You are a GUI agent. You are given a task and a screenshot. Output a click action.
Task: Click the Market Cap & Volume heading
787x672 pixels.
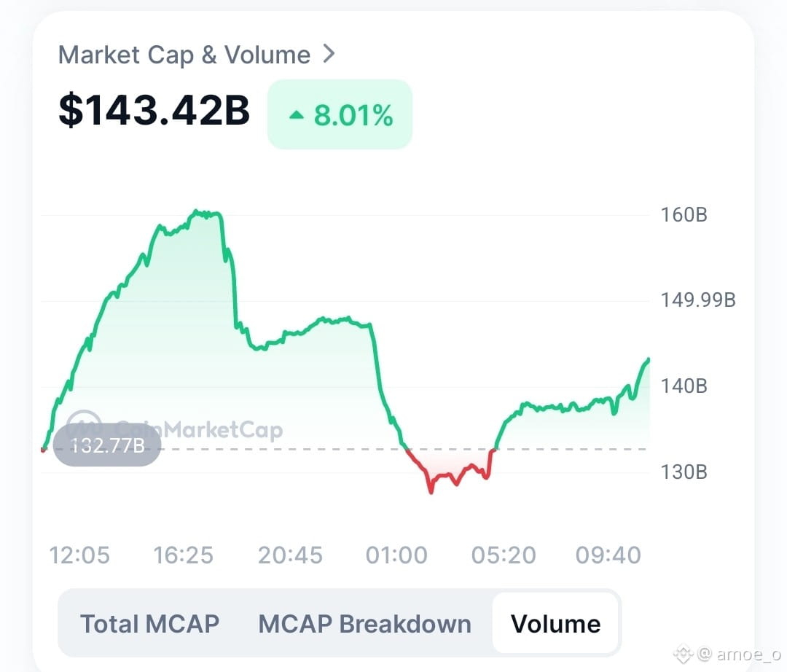pyautogui.click(x=184, y=55)
